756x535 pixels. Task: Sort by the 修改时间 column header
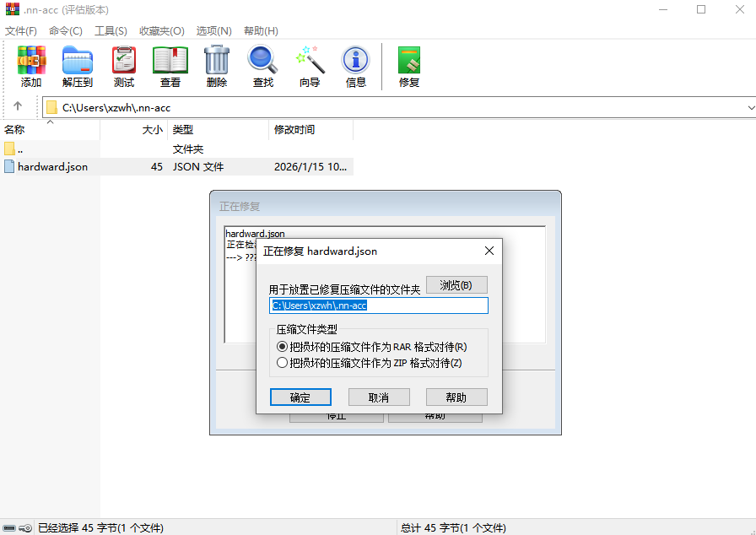311,130
